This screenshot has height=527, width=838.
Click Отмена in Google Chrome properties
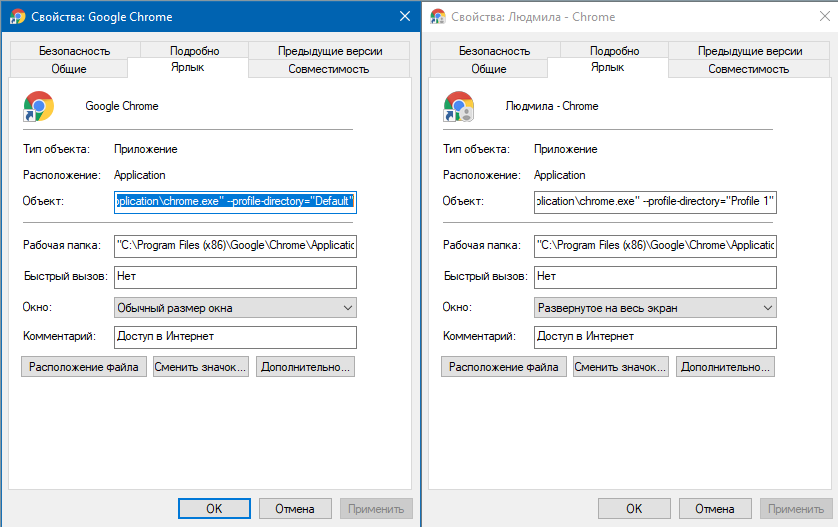tap(295, 509)
